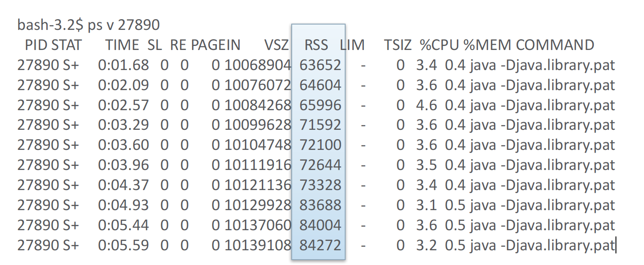Viewport: 644px width, 265px height.
Task: Click VSZ value 10129928
Action: (258, 205)
